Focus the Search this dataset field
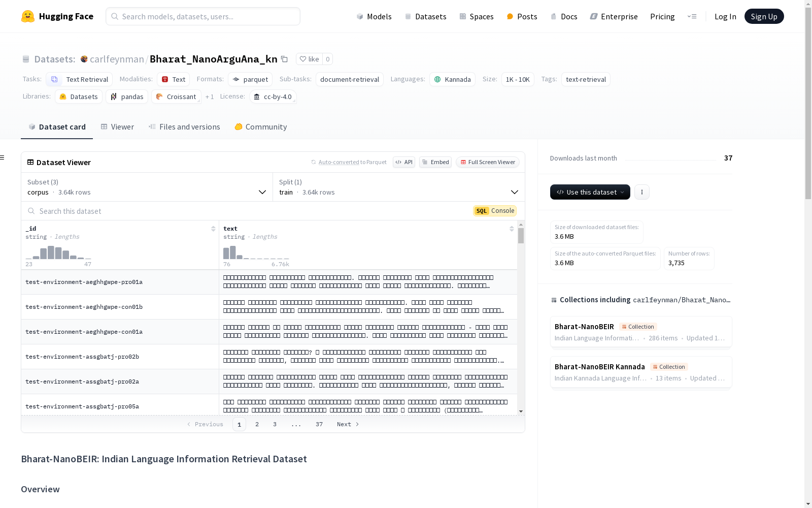 [246, 211]
